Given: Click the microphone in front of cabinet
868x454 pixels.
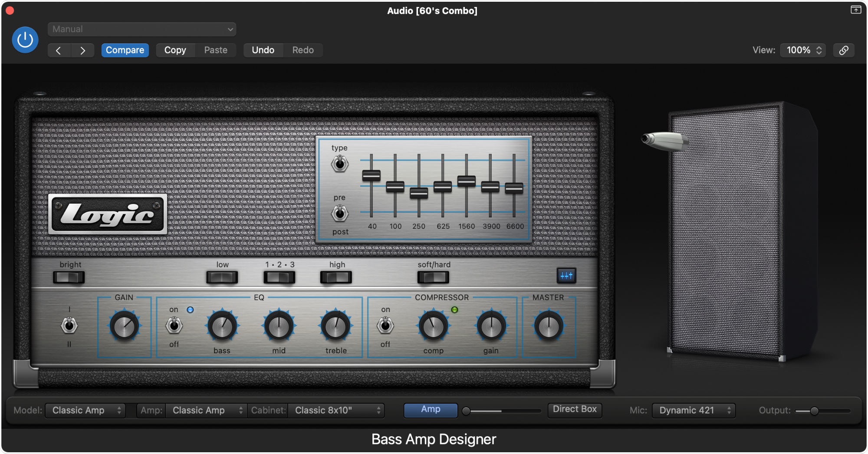Looking at the screenshot, I should click(664, 141).
